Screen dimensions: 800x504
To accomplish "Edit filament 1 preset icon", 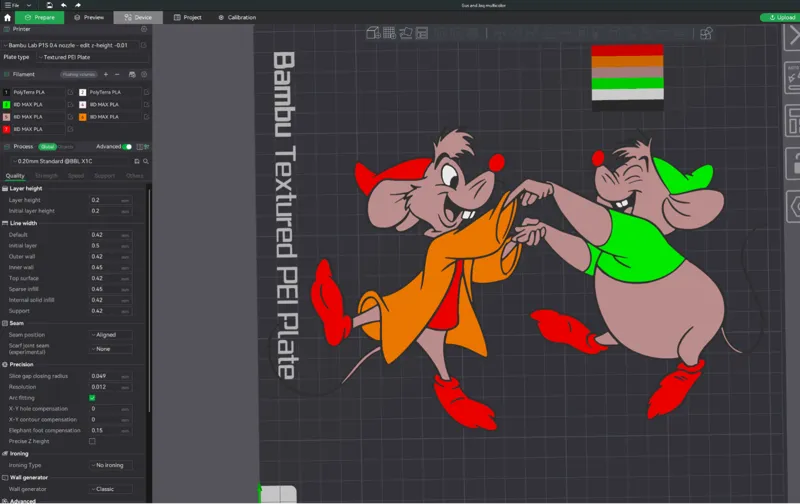I will click(x=70, y=92).
